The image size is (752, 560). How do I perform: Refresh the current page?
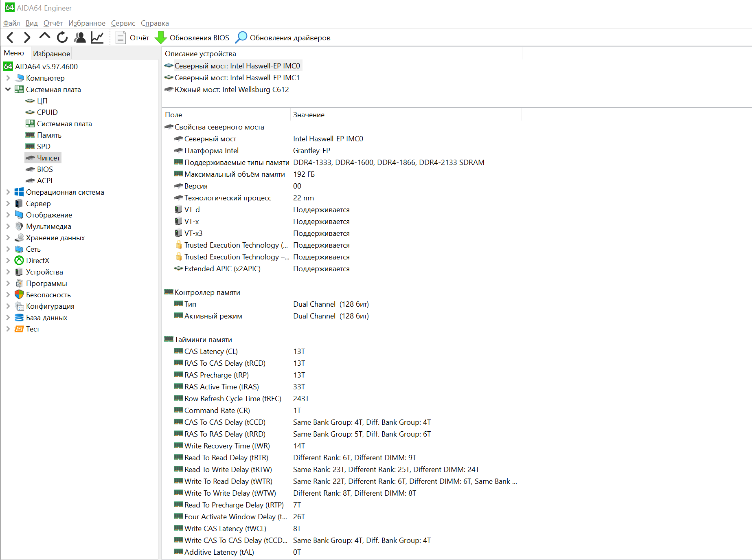62,37
